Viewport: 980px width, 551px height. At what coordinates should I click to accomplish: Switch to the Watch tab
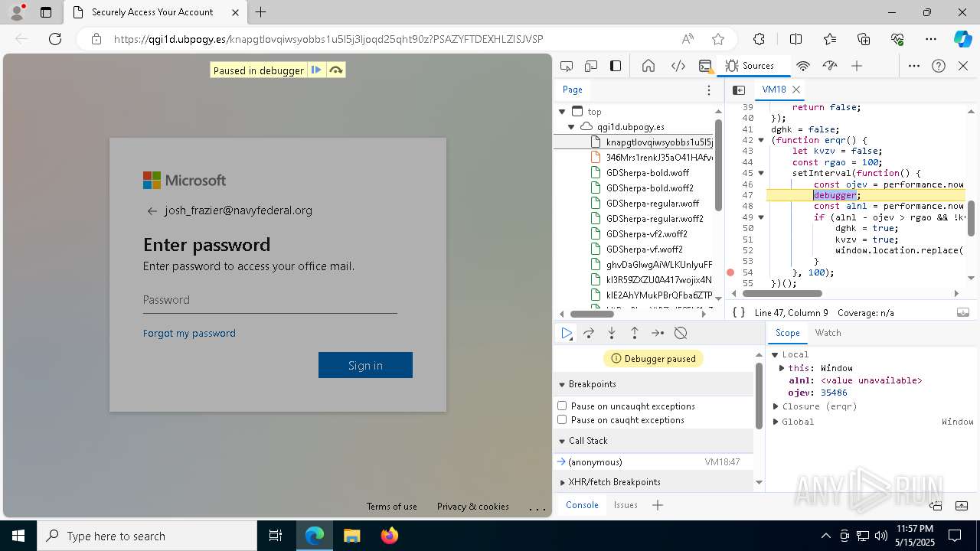(x=828, y=333)
